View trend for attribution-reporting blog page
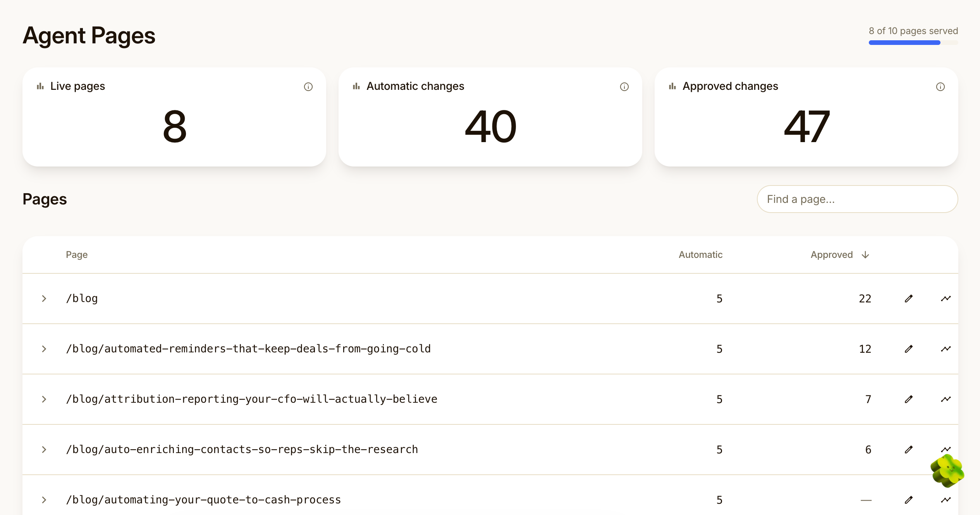Screen dimensions: 980x515 [946, 399]
